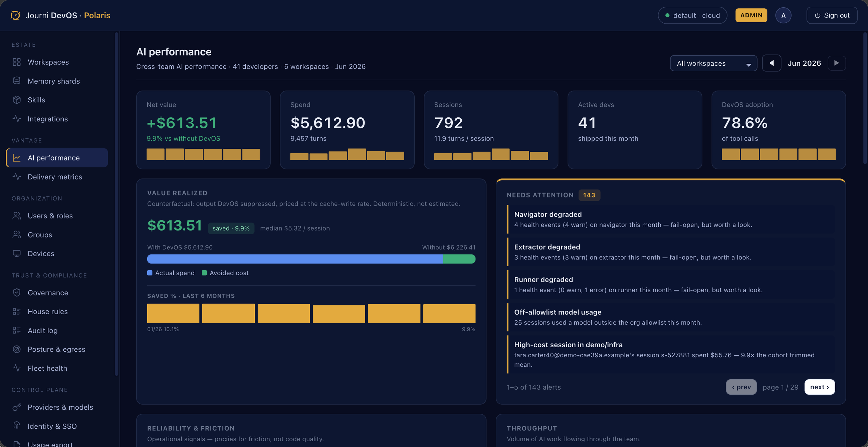The height and width of the screenshot is (447, 868).
Task: Click the blue Actual spend bar segment
Action: pyautogui.click(x=295, y=259)
